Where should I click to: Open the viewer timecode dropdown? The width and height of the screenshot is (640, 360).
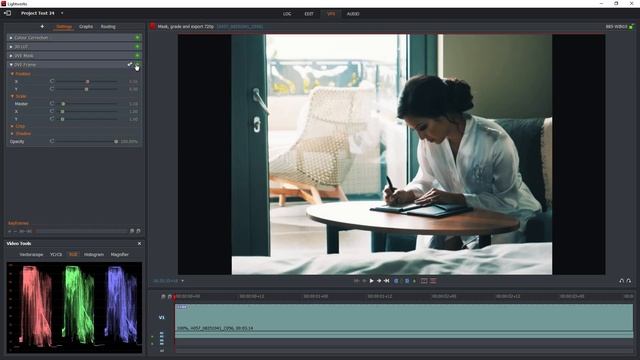pyautogui.click(x=182, y=281)
